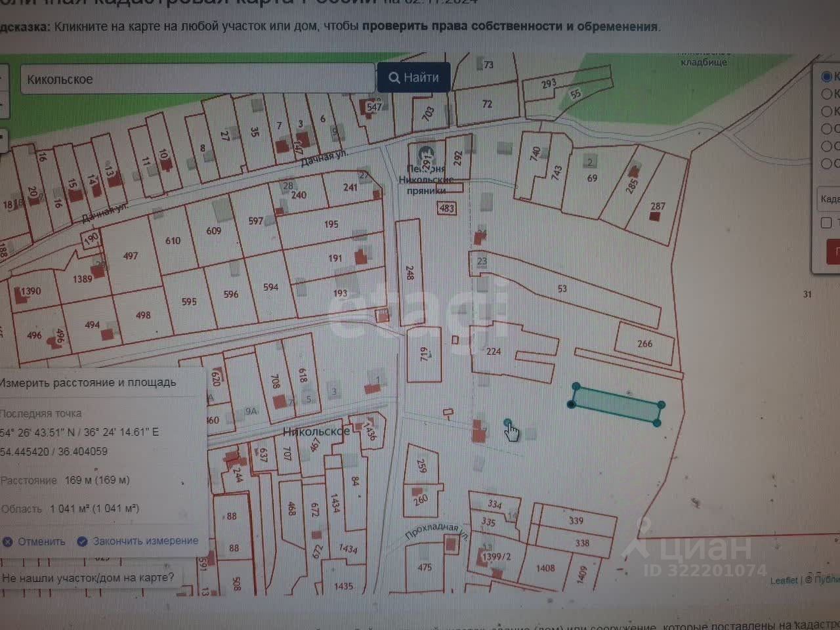Focus the Када… input in the right panel
The image size is (840, 630).
pyautogui.click(x=829, y=198)
